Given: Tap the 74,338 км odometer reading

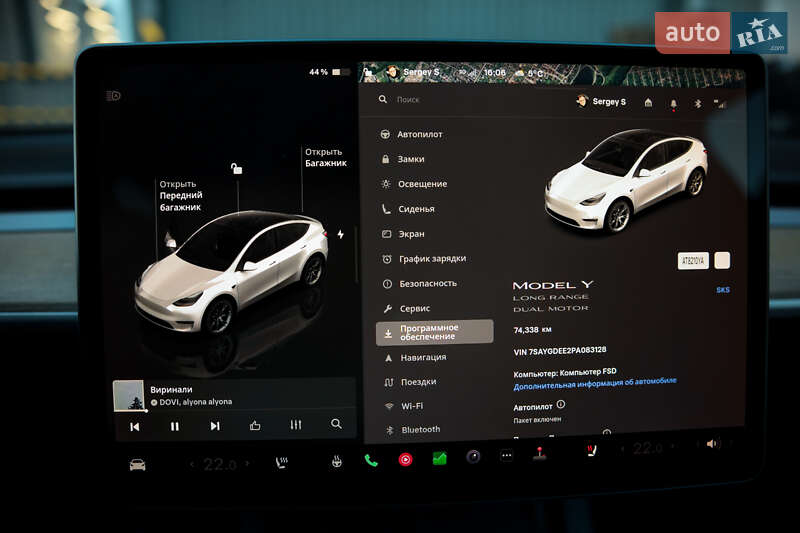Looking at the screenshot, I should tap(532, 330).
